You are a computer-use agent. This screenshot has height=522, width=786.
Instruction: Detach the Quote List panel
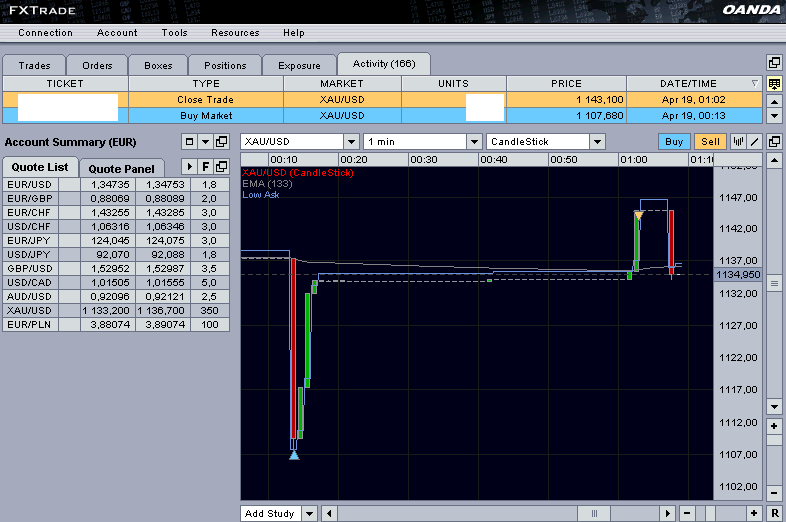point(222,166)
